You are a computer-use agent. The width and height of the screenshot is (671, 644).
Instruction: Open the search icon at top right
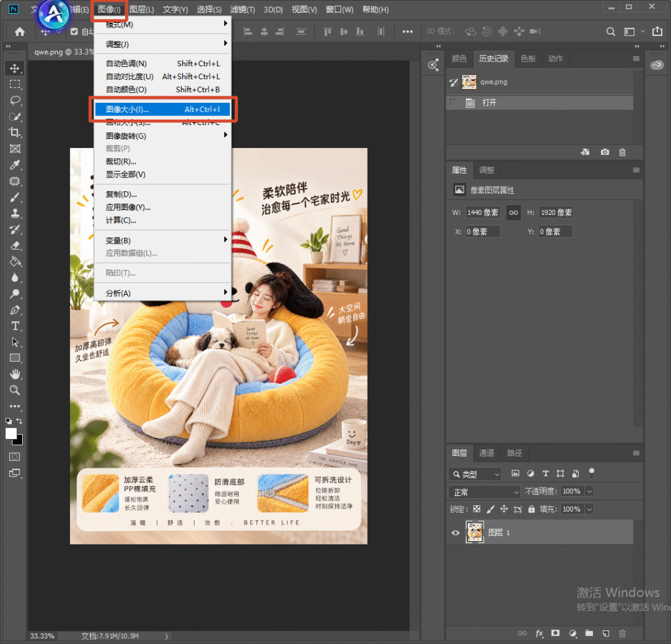611,31
